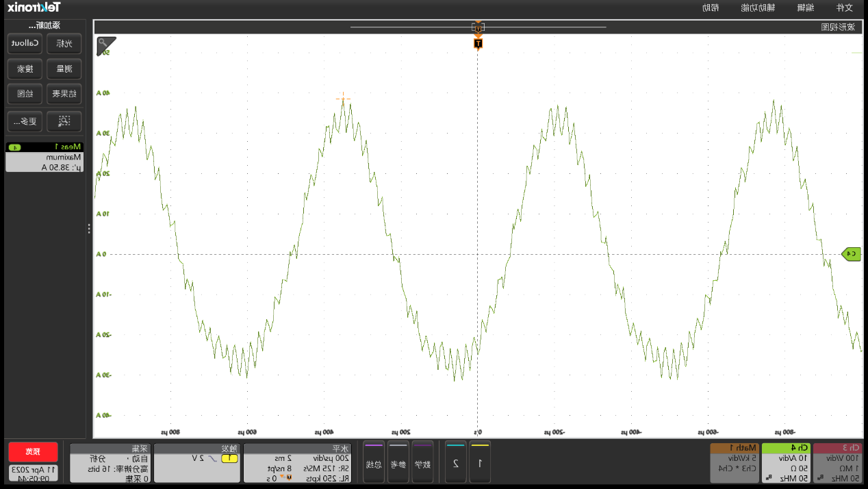Click the 光标 (Cursors) button

(x=63, y=43)
